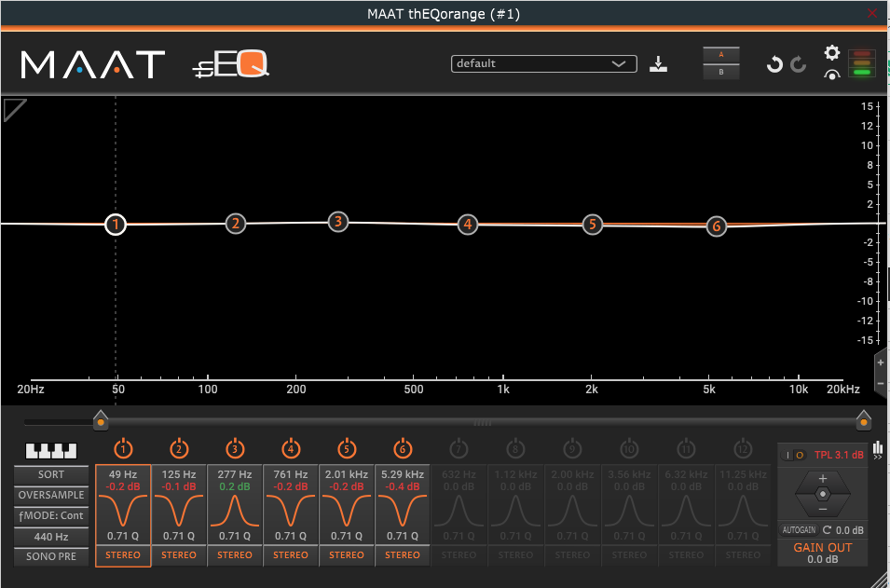The width and height of the screenshot is (890, 588).
Task: Toggle power for band 1
Action: point(123,449)
